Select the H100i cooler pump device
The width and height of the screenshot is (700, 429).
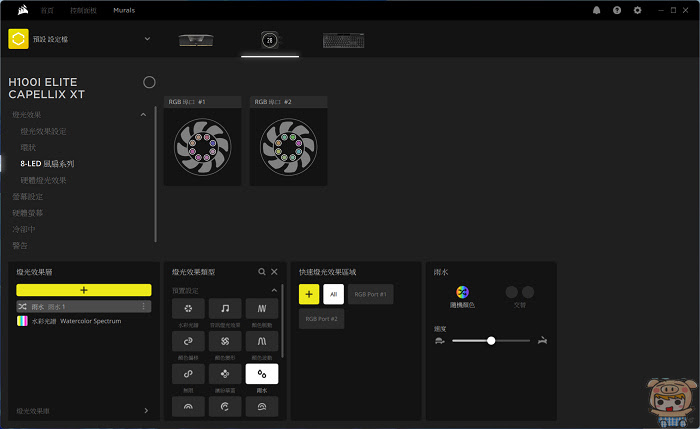(x=270, y=40)
